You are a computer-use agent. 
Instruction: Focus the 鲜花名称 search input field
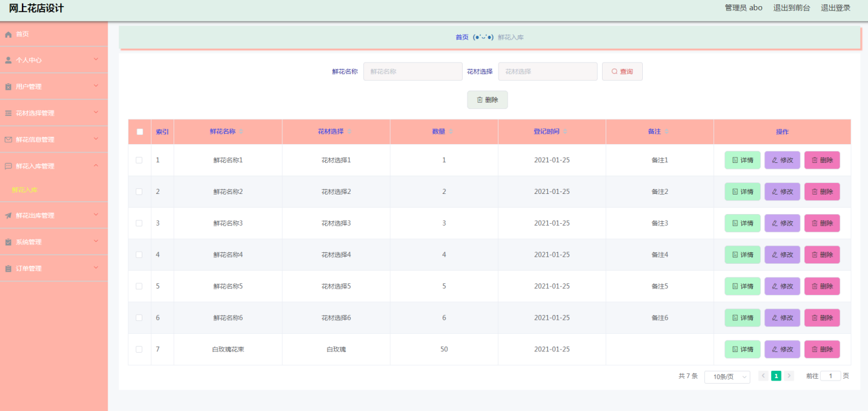click(x=413, y=72)
